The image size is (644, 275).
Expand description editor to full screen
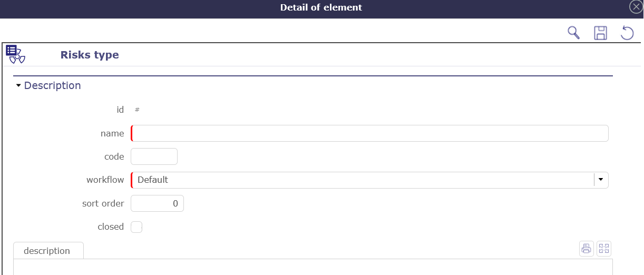(604, 249)
